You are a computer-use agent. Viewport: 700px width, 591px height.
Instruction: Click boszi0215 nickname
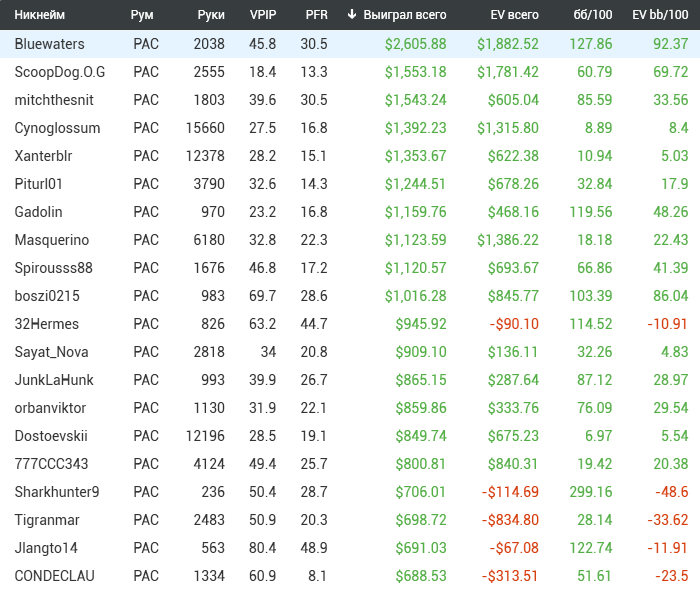tap(47, 296)
